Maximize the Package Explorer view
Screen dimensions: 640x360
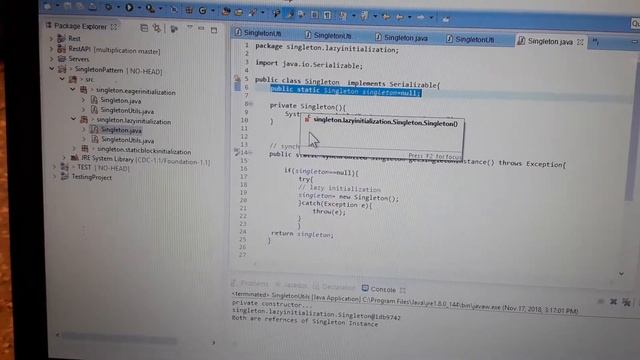pos(214,30)
